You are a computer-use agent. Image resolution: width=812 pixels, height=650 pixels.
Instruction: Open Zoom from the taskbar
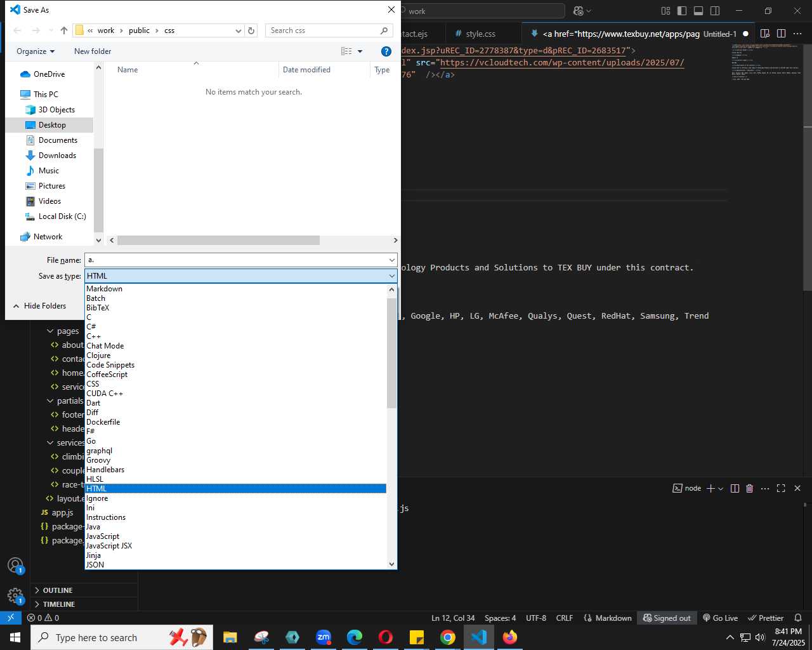[x=324, y=637]
